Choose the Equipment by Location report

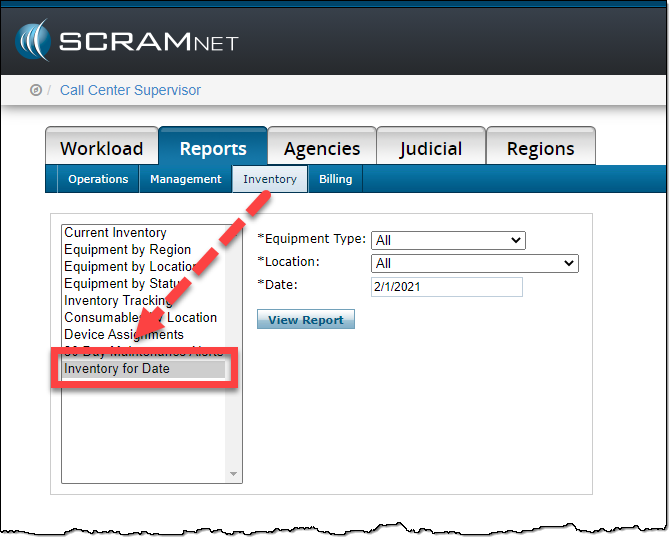(x=144, y=266)
